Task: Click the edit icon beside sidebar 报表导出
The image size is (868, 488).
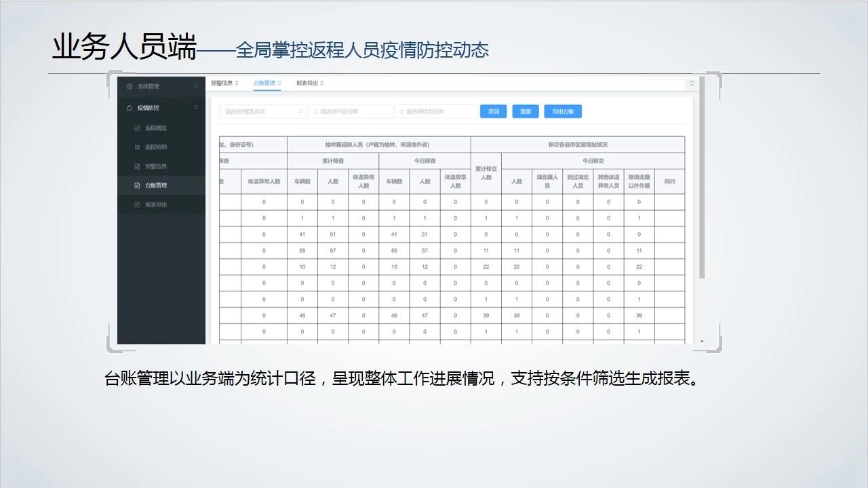Action: pos(137,204)
